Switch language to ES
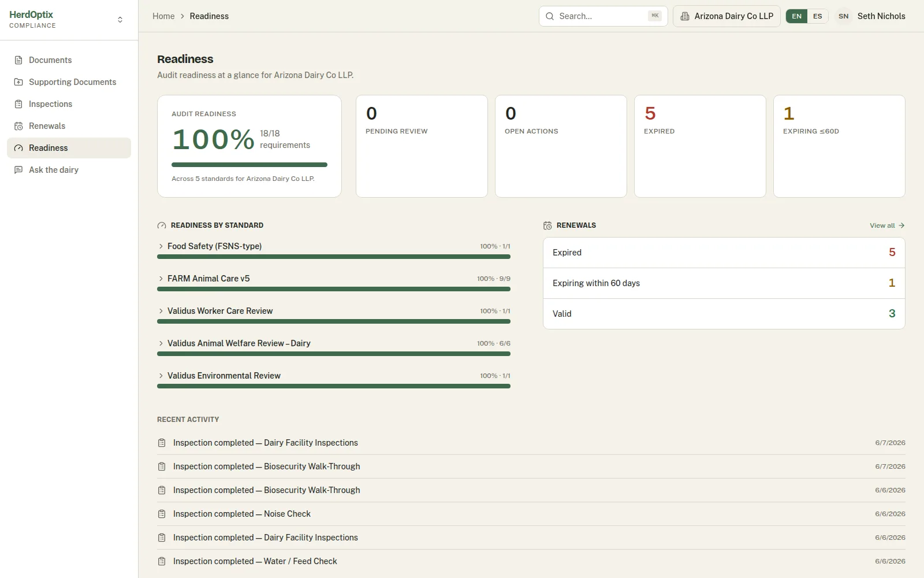924x578 pixels. point(818,16)
